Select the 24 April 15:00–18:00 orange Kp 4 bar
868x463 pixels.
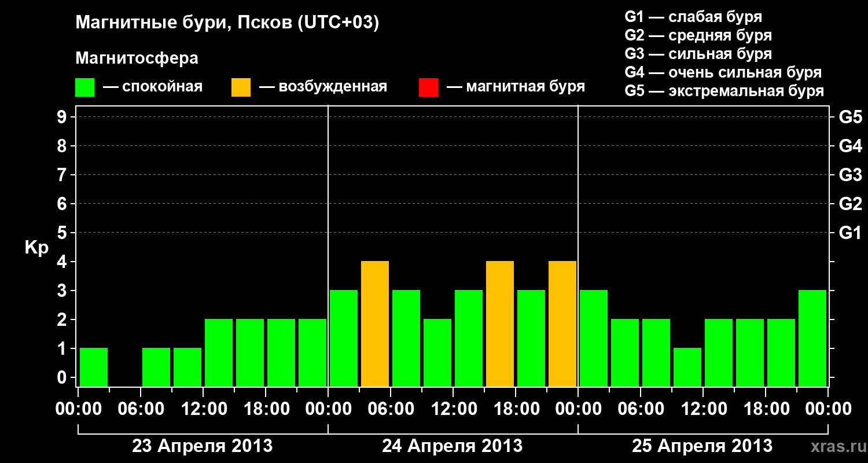[x=500, y=324]
